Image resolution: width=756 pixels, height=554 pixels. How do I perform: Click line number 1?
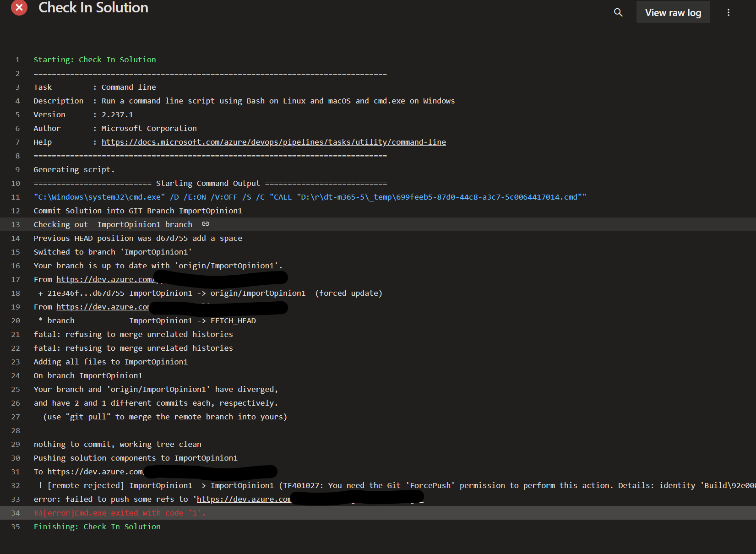tap(17, 60)
